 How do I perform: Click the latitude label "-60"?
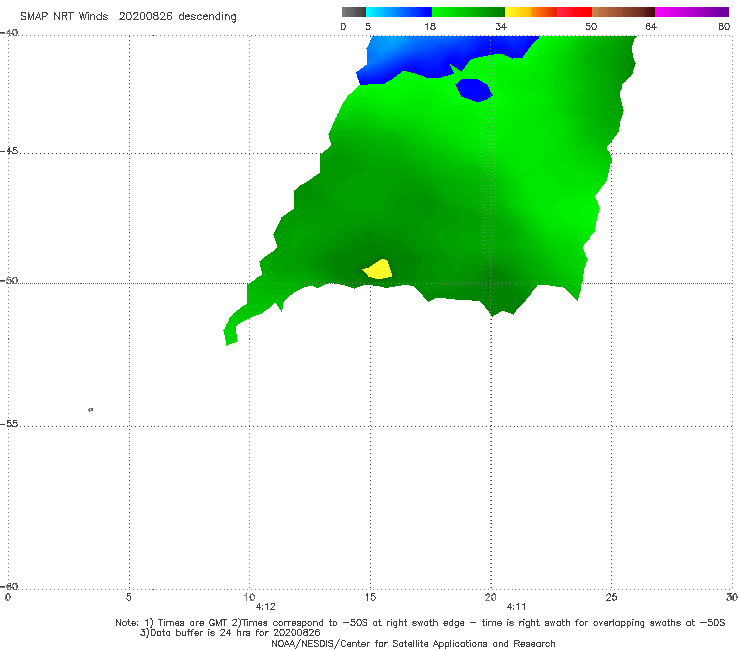(x=9, y=586)
